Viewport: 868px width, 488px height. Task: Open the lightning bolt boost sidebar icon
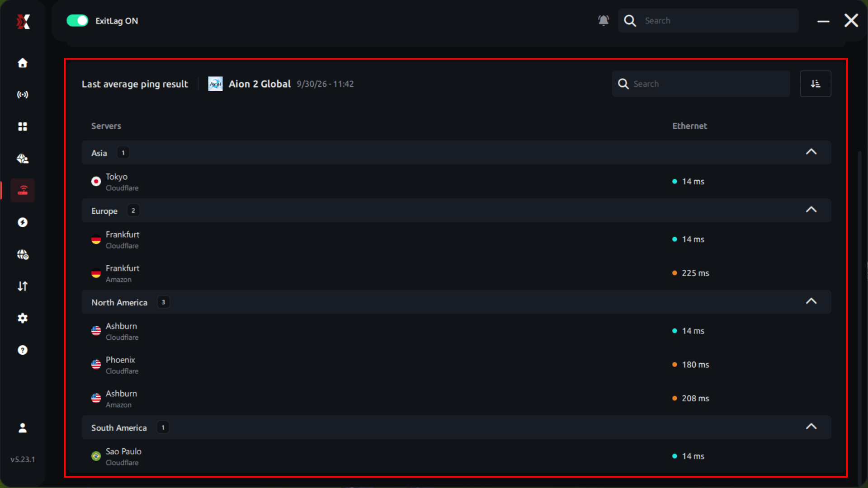click(23, 222)
